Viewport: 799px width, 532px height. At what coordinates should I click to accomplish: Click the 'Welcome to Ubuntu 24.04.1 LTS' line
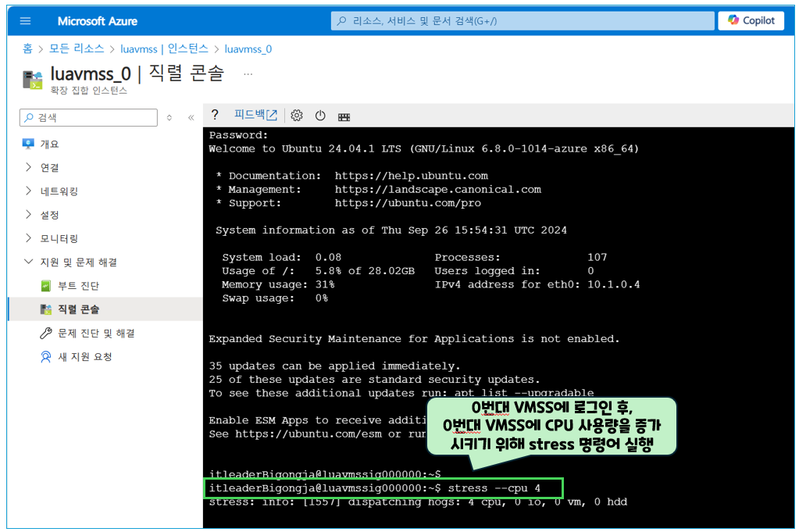423,148
